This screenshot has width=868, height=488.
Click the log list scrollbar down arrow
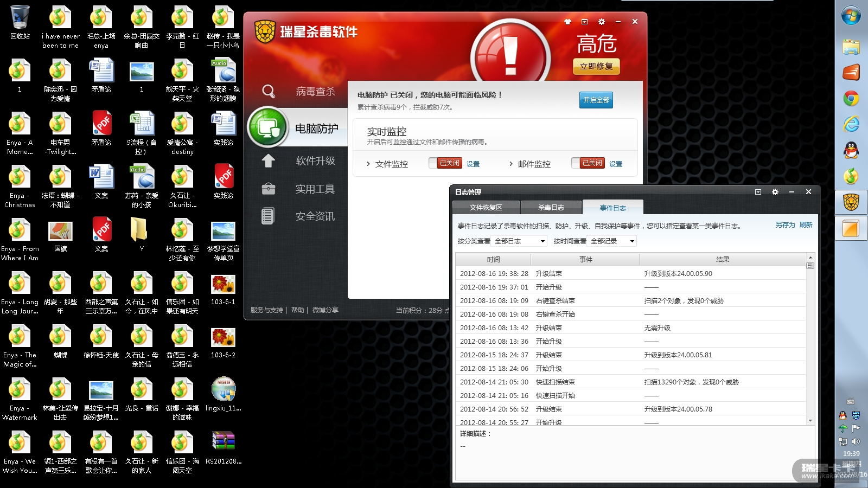pos(810,420)
